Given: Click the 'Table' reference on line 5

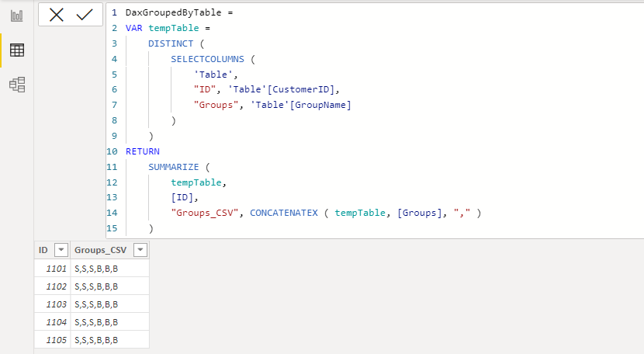Looking at the screenshot, I should 213,75.
